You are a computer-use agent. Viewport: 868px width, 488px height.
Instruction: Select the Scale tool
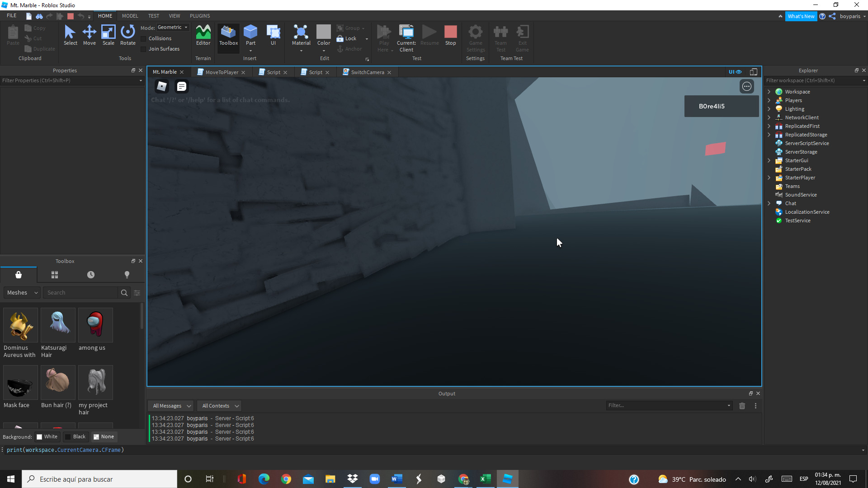pos(108,34)
